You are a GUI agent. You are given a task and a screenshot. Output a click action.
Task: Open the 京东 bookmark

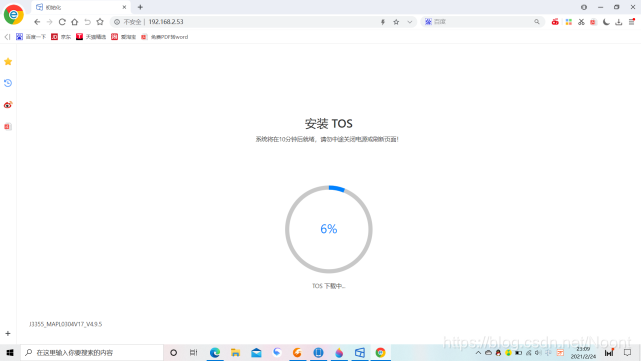click(x=61, y=37)
